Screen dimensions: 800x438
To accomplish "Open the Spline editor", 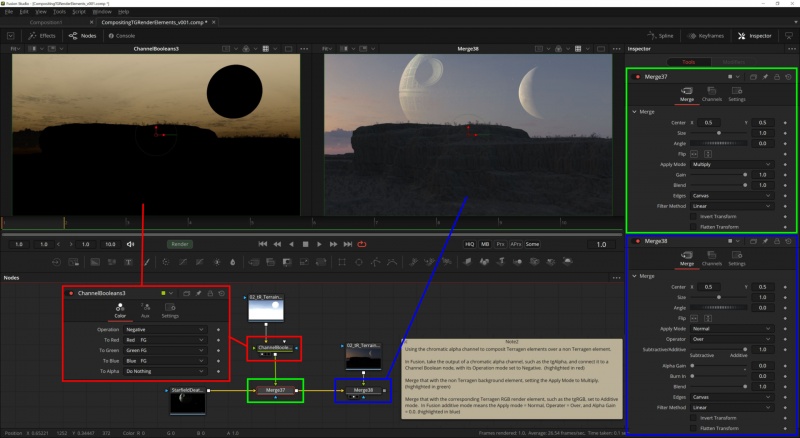I will (660, 36).
